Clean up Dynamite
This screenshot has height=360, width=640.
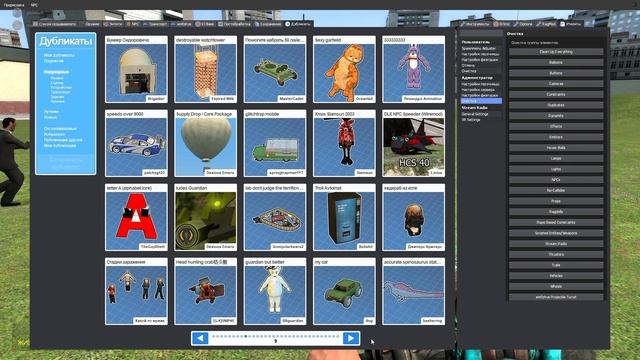(x=556, y=116)
